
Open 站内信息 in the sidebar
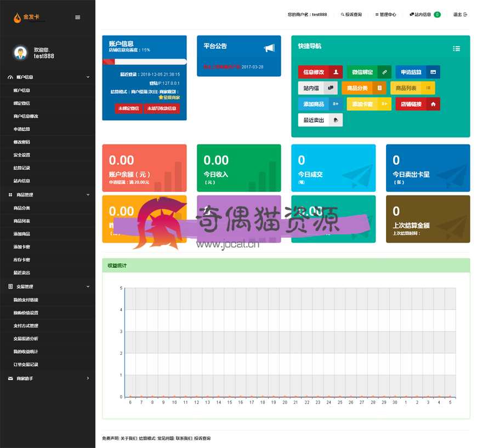click(x=21, y=181)
